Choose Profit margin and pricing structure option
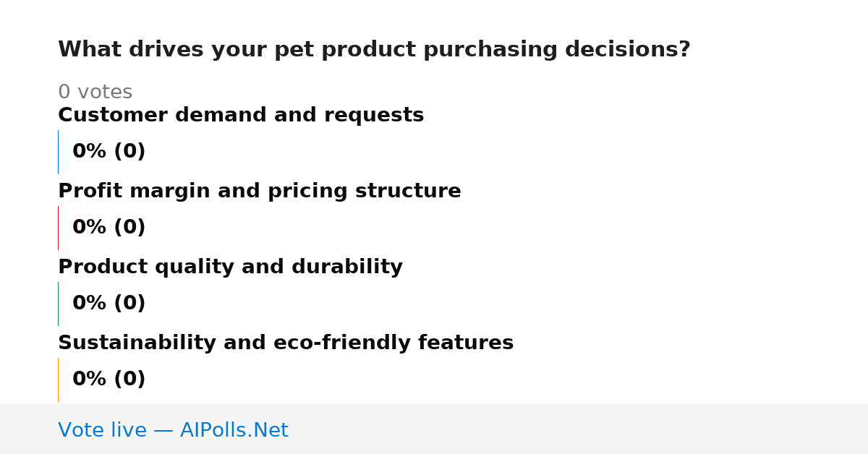The image size is (868, 454). pos(259,191)
